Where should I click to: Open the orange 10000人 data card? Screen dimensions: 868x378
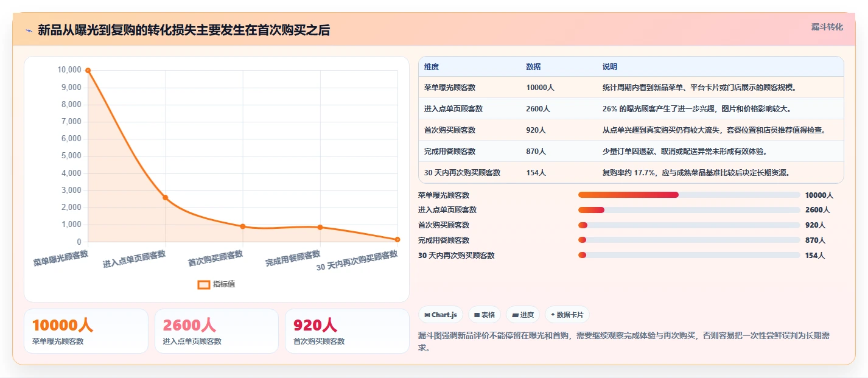click(x=86, y=331)
